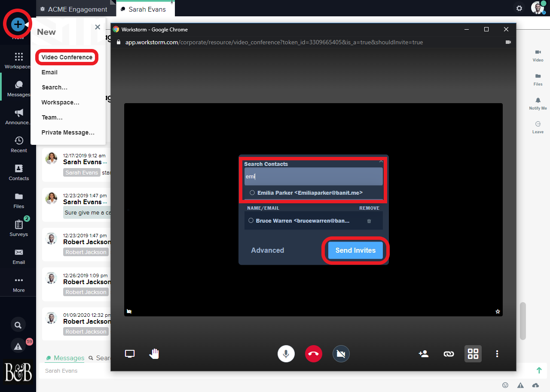Toggle the camera off button
The height and width of the screenshot is (392, 550).
pos(341,354)
